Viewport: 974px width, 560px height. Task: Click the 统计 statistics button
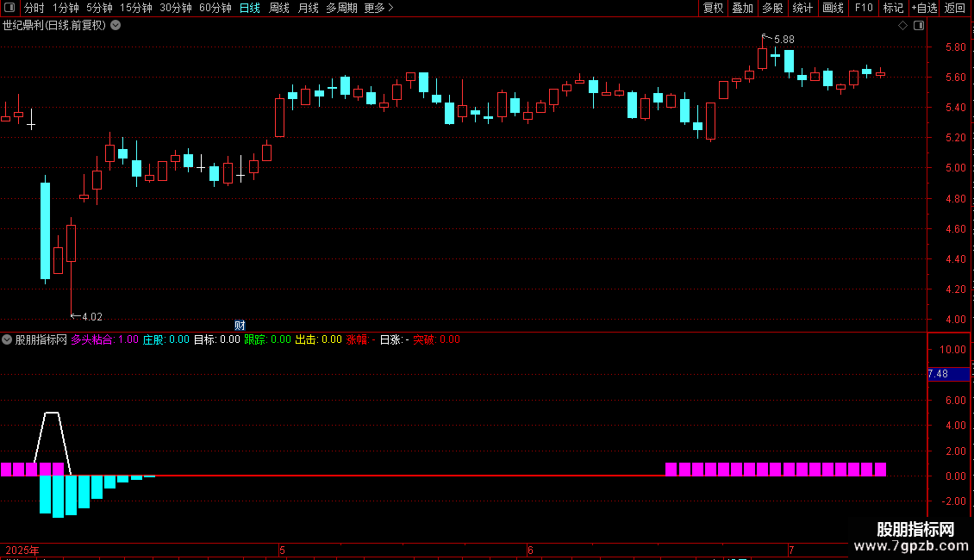point(802,8)
